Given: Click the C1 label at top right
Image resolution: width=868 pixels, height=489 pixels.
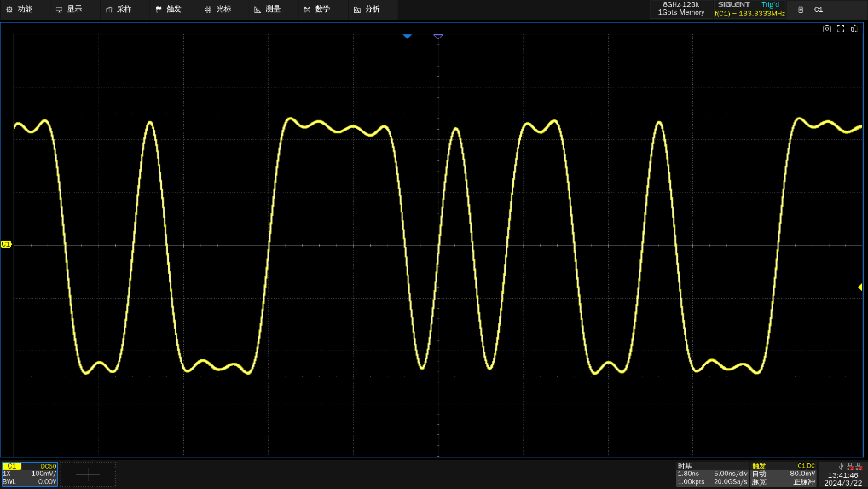Looking at the screenshot, I should pos(819,9).
